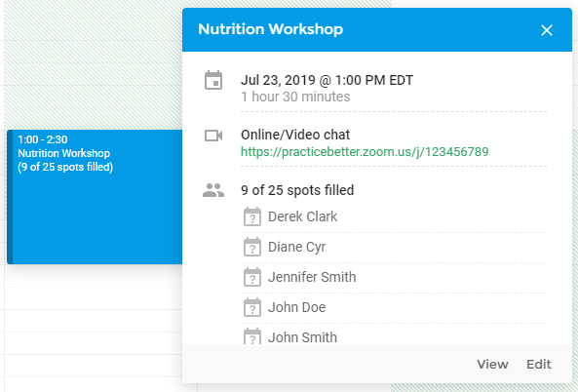Click the 1:00 - 2:30 Nutrition Workshop event
The height and width of the screenshot is (392, 578).
[95, 197]
